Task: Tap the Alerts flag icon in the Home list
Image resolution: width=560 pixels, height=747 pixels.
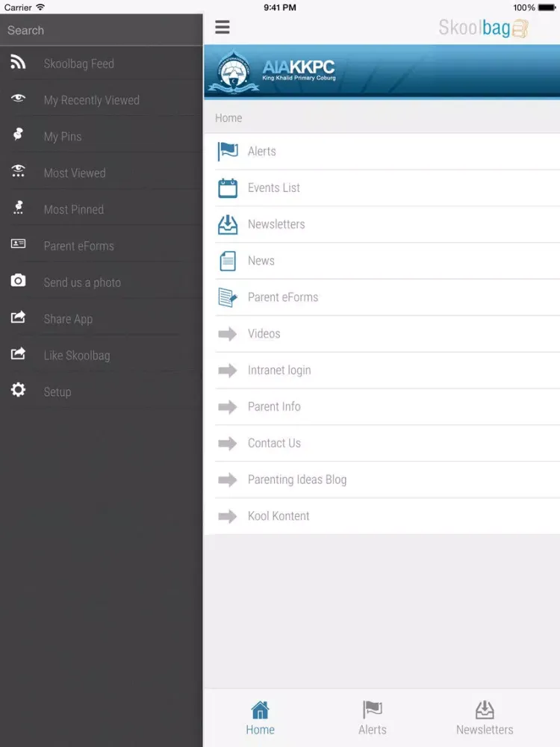Action: pyautogui.click(x=227, y=152)
